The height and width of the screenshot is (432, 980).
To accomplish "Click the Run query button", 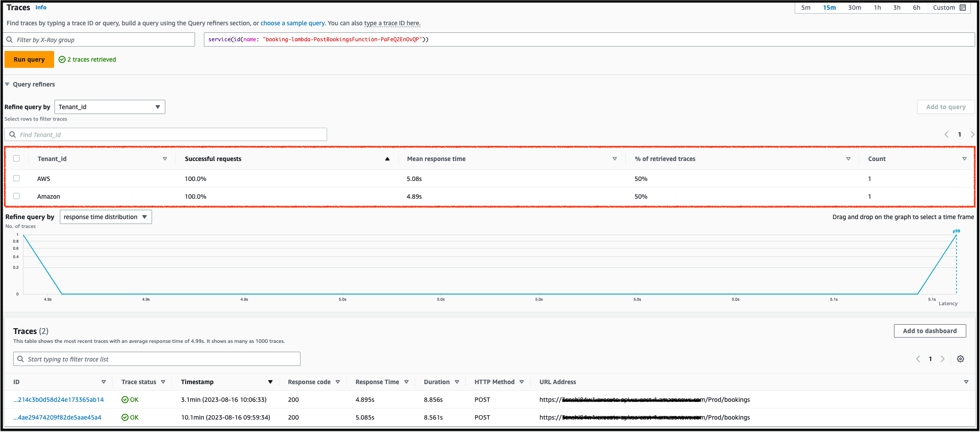I will [x=29, y=59].
